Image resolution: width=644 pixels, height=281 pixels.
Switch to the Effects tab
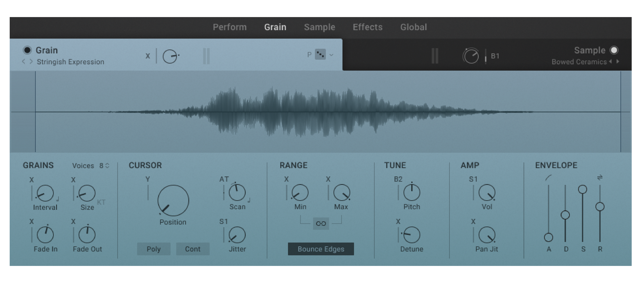(367, 27)
